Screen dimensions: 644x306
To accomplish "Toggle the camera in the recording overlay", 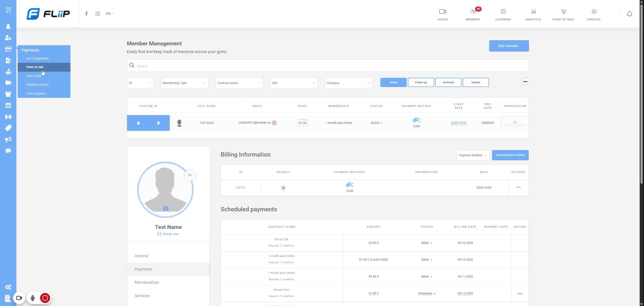I will [x=19, y=298].
